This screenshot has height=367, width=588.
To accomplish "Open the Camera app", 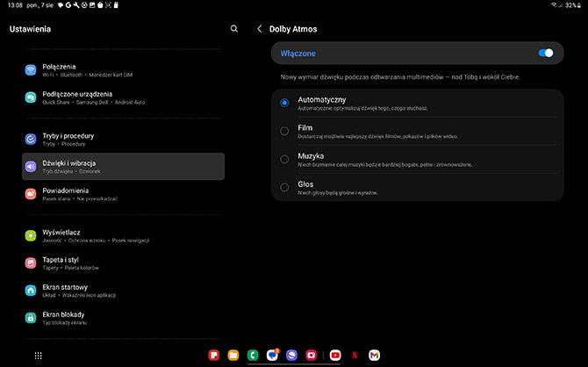I will coord(312,355).
